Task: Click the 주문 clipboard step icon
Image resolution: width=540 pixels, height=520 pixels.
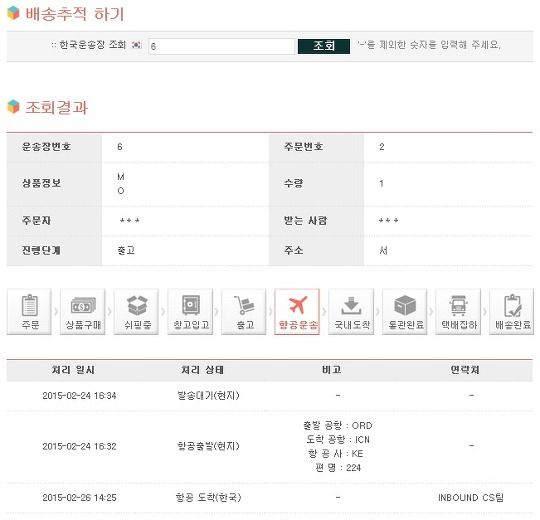Action: point(29,312)
